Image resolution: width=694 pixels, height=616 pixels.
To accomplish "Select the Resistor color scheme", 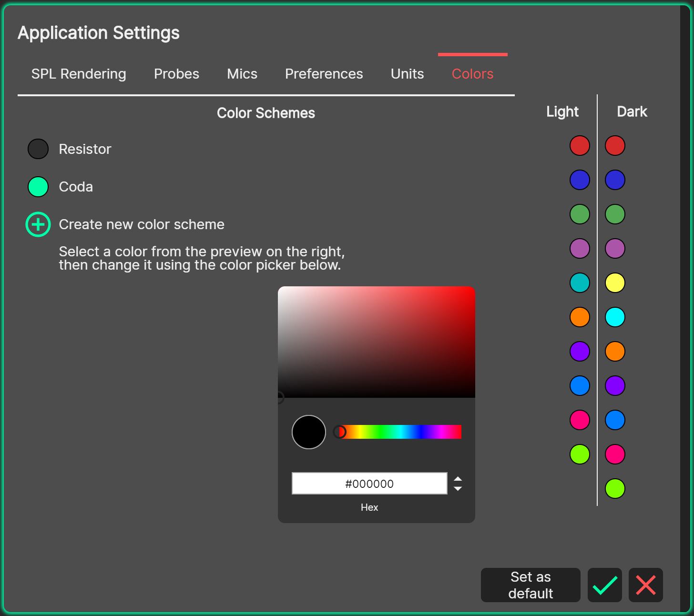I will click(x=84, y=149).
